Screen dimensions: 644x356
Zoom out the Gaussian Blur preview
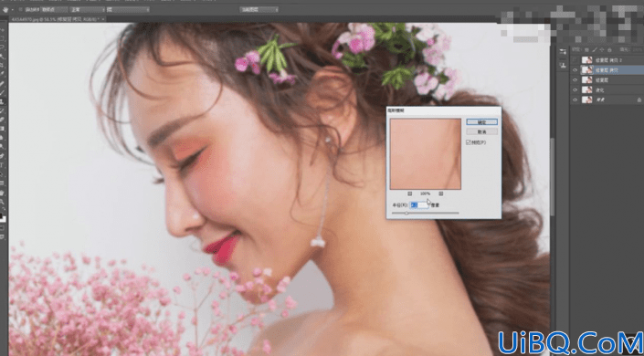pyautogui.click(x=410, y=194)
